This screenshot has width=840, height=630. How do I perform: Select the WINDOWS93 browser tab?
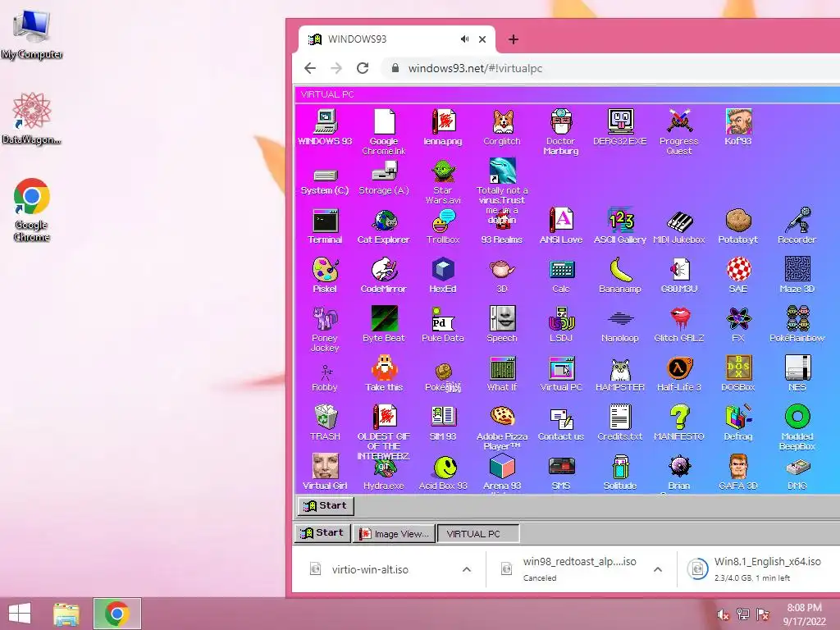click(x=396, y=39)
